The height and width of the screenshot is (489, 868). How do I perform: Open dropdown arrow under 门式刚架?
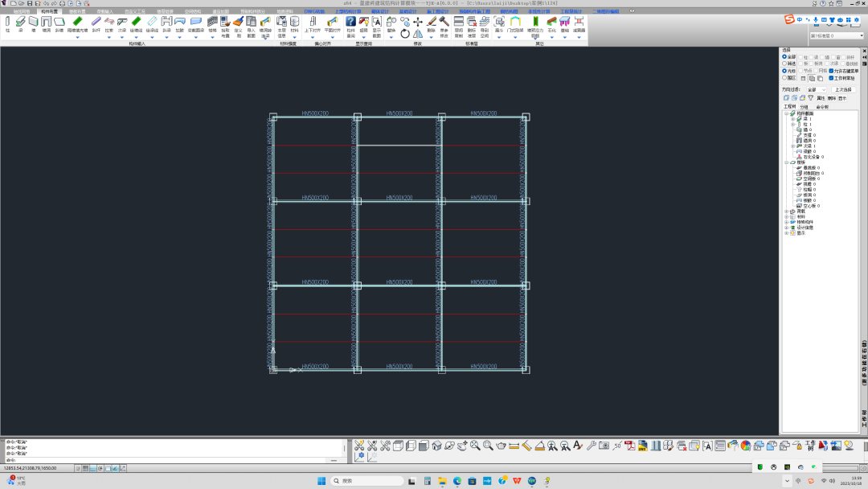click(515, 37)
